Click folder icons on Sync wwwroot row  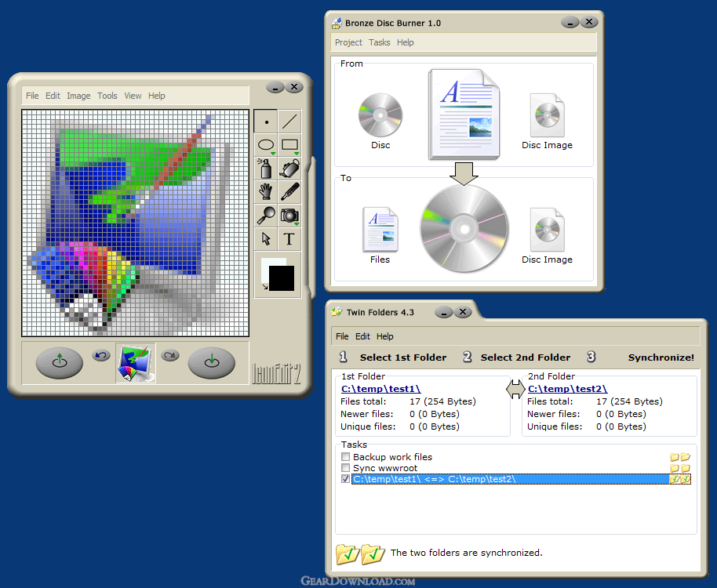680,468
